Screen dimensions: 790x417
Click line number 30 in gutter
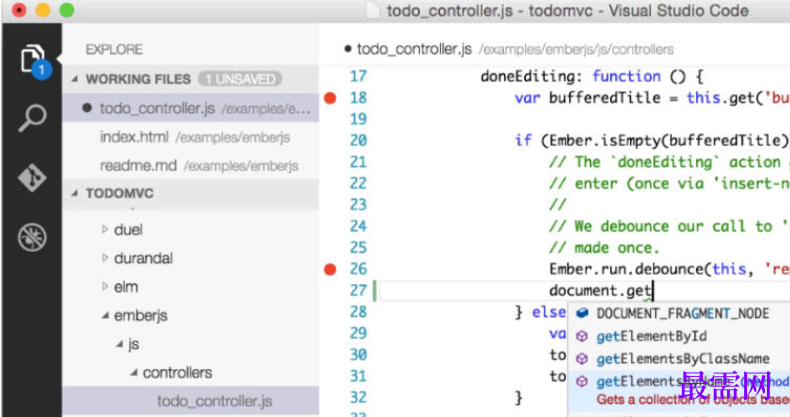358,355
